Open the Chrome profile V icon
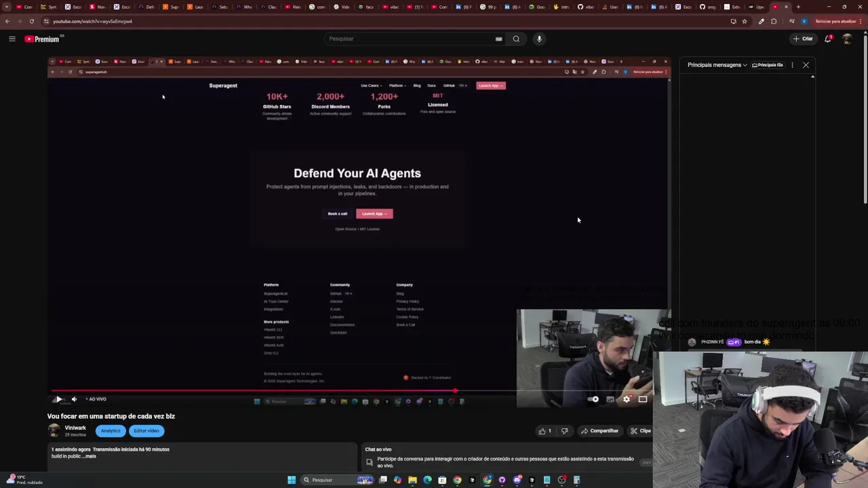The height and width of the screenshot is (488, 868). coord(804,21)
